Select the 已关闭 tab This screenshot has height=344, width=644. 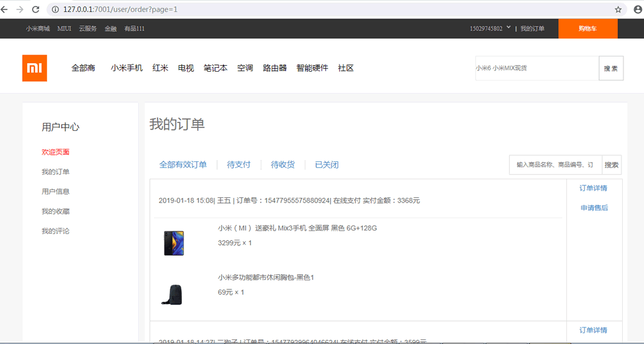pyautogui.click(x=327, y=165)
